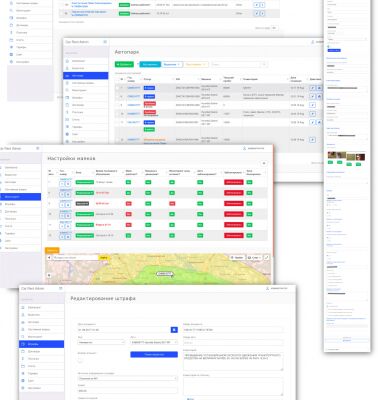Select highlighted Автопарк item in Автопарк window sidebar

[86, 76]
